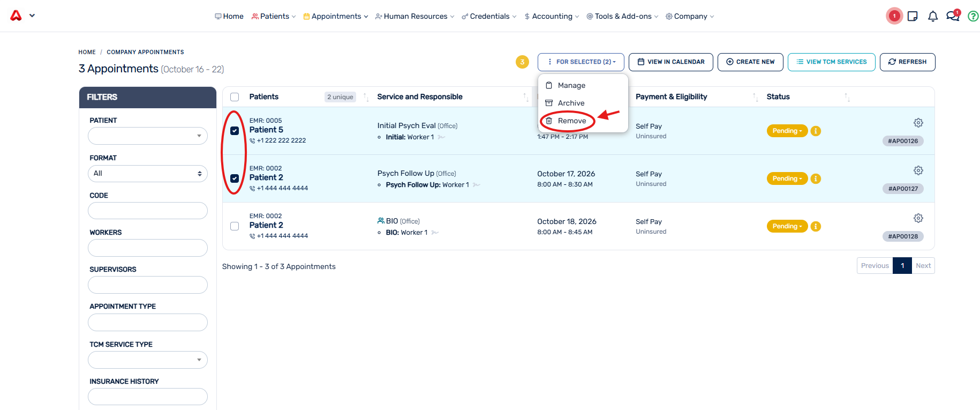Click the red notification badge icon

coord(894,16)
